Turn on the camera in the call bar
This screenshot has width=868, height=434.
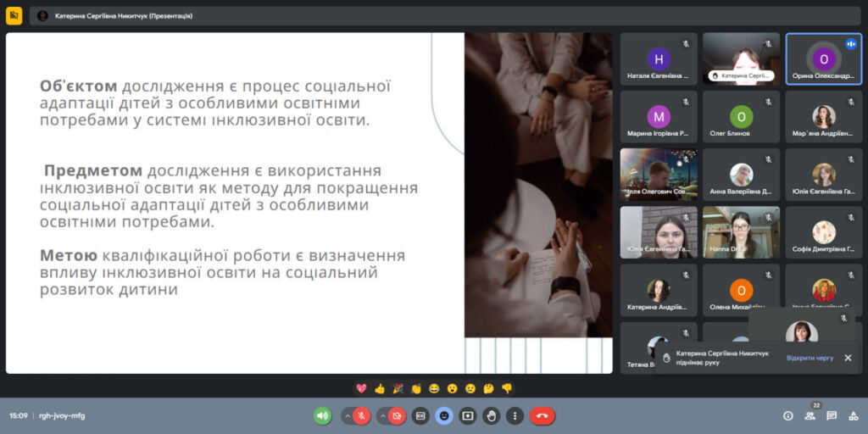point(398,416)
